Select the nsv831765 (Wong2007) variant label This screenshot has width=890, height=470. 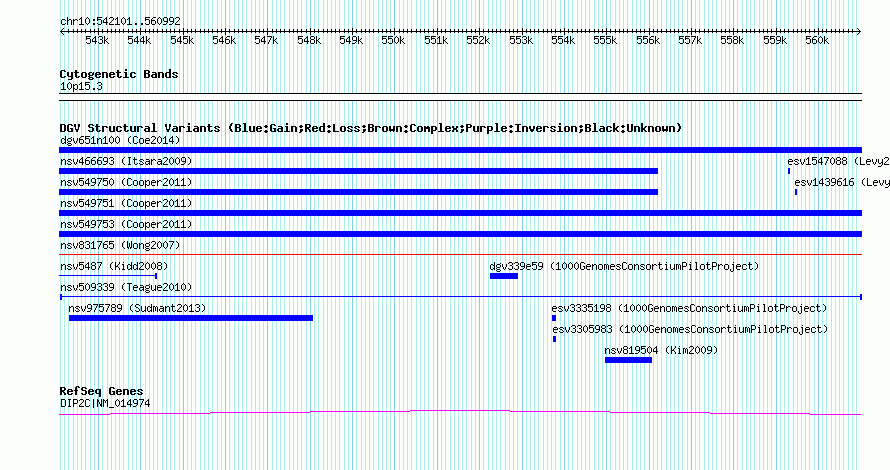click(120, 245)
